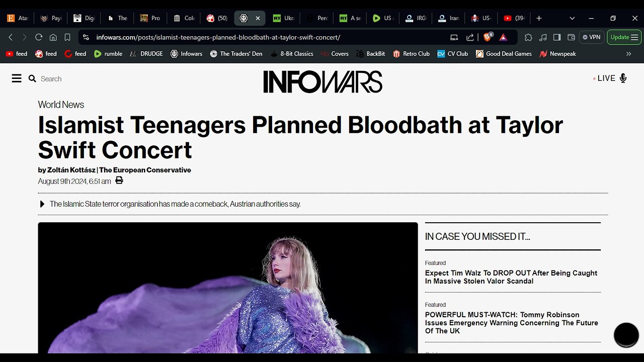
Task: Open the 'Infowars' bookmark
Action: click(187, 54)
